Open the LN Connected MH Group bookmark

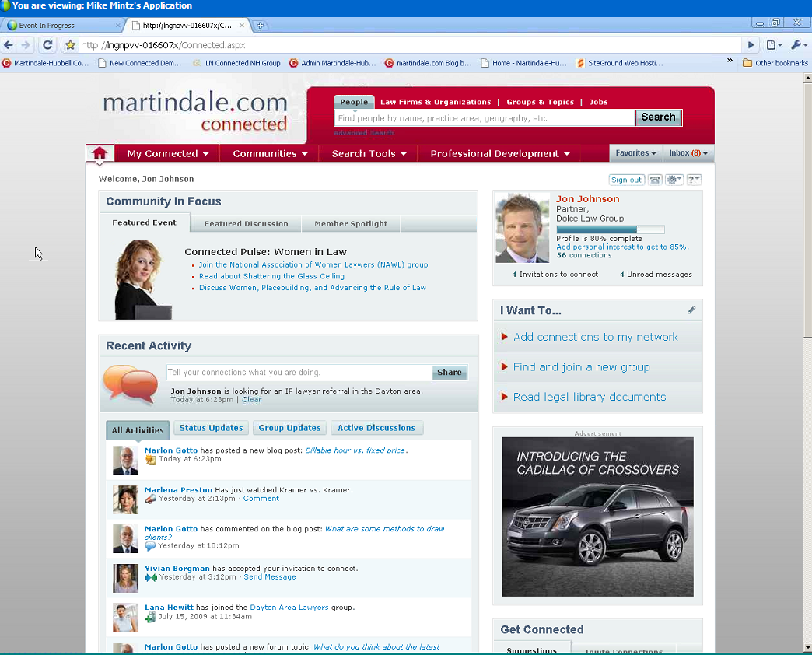tap(236, 63)
